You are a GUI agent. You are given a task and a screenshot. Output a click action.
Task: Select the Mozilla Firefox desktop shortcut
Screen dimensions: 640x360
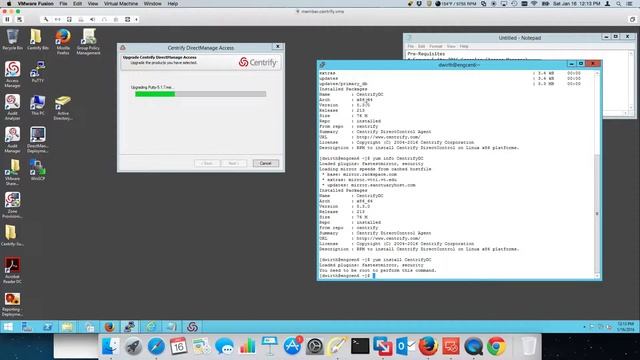63,42
